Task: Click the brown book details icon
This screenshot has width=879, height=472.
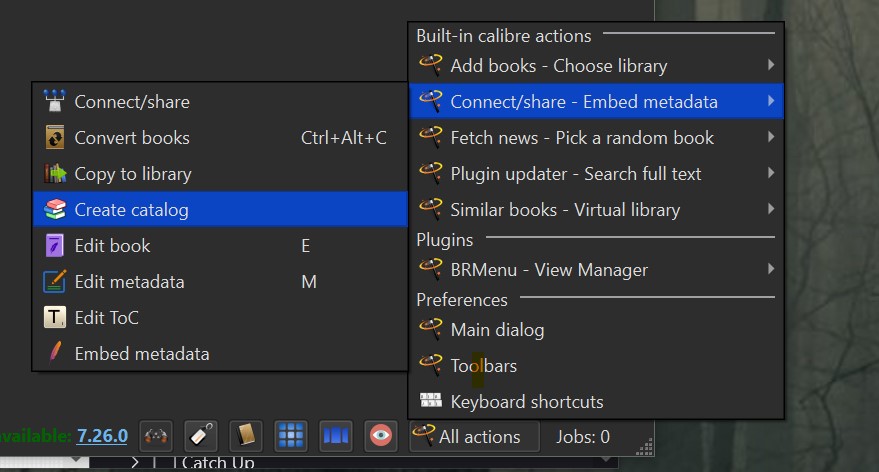Action: click(245, 436)
